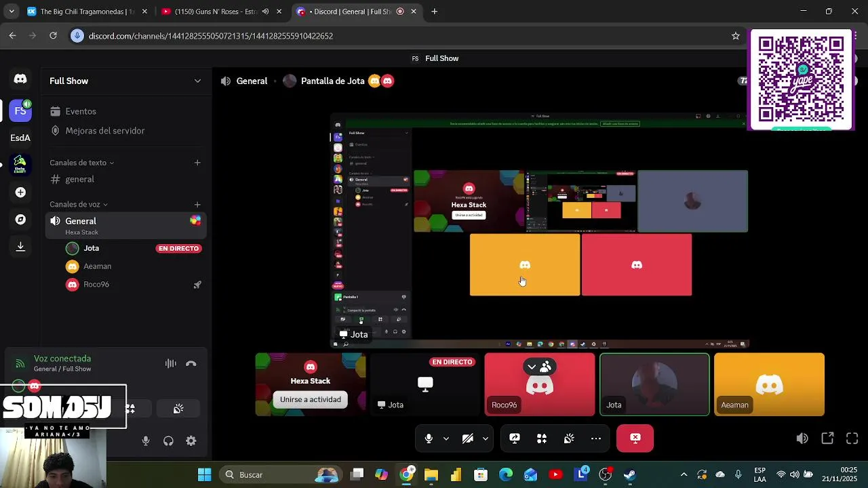The image size is (868, 488).
Task: Mute the Guns N' Roses tab audio
Action: [x=266, y=12]
